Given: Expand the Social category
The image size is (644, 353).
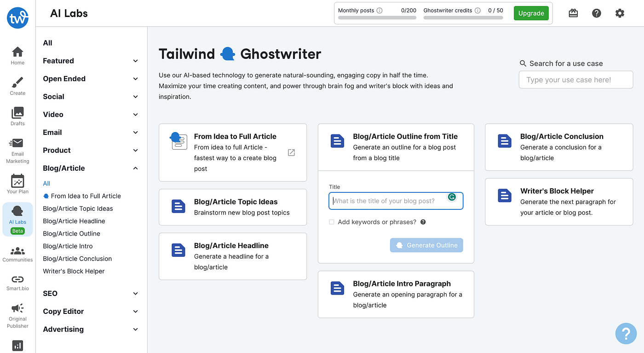Looking at the screenshot, I should tap(135, 97).
